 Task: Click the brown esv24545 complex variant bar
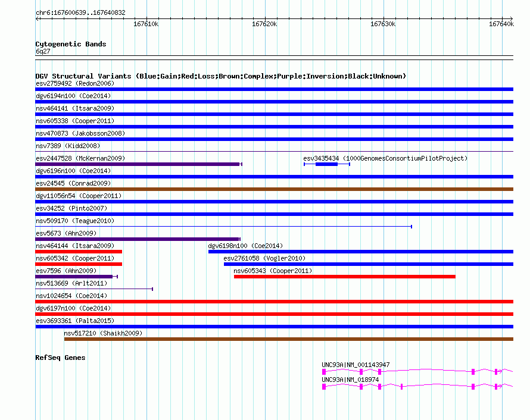(274, 189)
